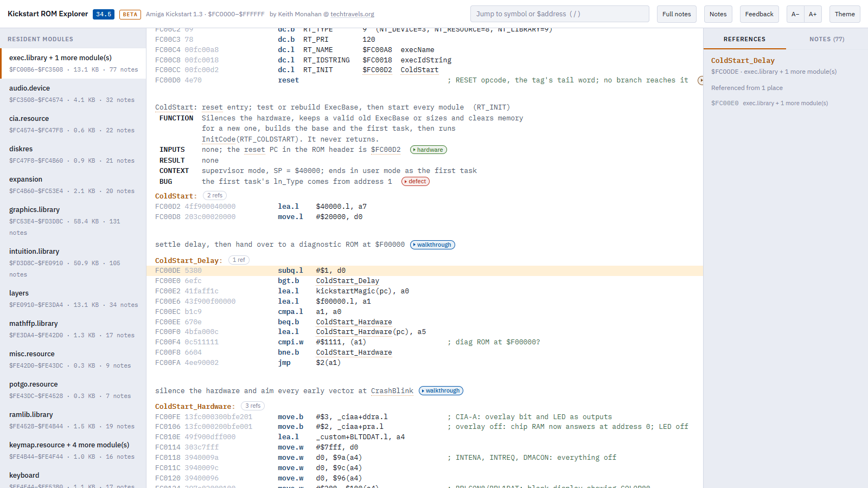Open the walkthrough tag for the diagnostic ROM settle delay
Screen dimensions: 868x488
[432, 245]
